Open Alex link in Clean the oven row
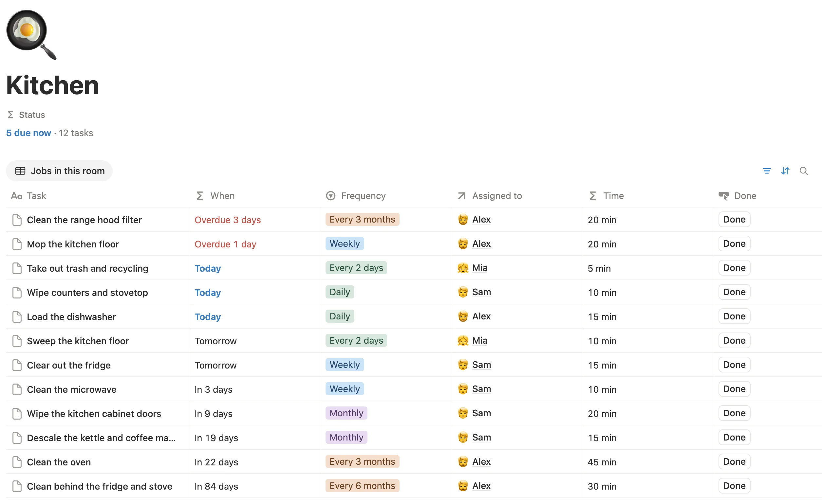Viewport: 822px width, 504px height. click(x=481, y=462)
